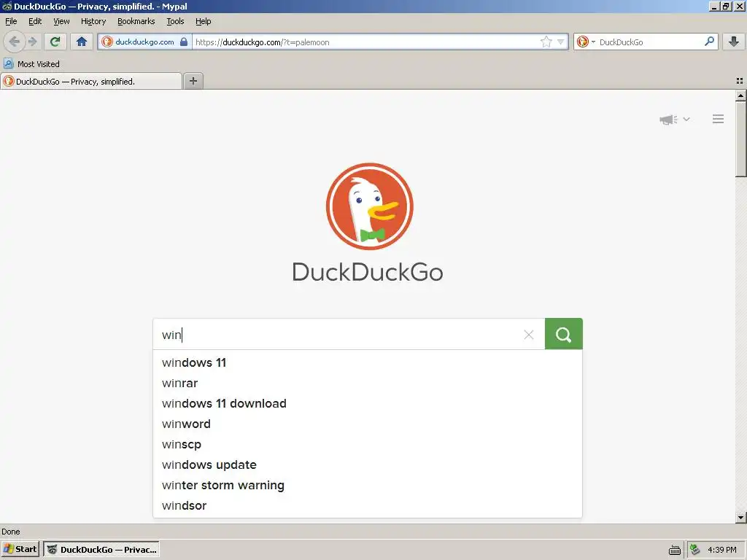This screenshot has width=747, height=560.
Task: Show all tabs grid icon
Action: pyautogui.click(x=740, y=81)
